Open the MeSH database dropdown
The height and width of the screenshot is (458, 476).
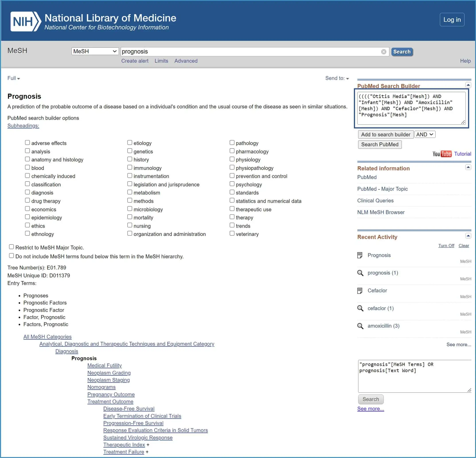click(x=95, y=51)
